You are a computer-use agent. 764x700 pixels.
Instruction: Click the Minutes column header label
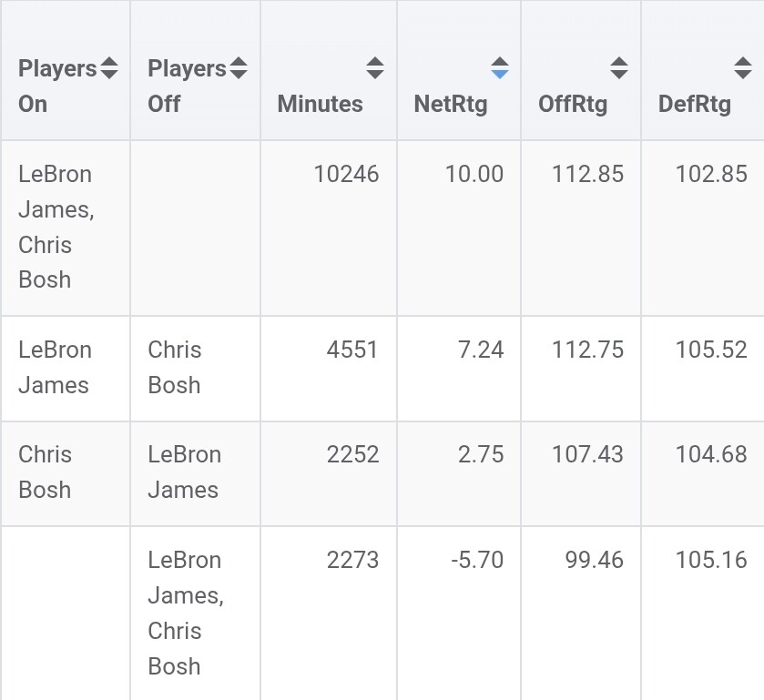click(321, 104)
